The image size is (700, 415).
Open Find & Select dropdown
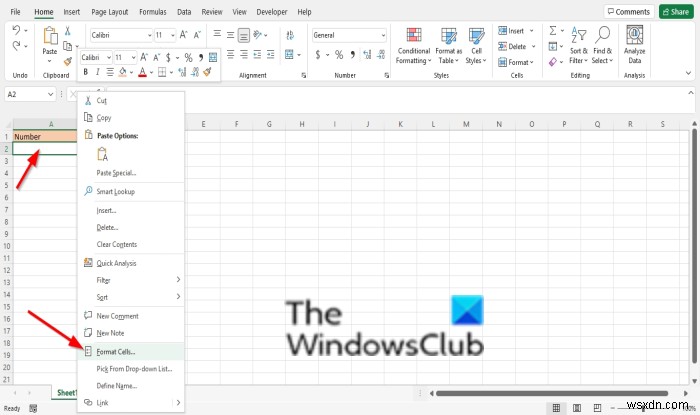(x=603, y=46)
